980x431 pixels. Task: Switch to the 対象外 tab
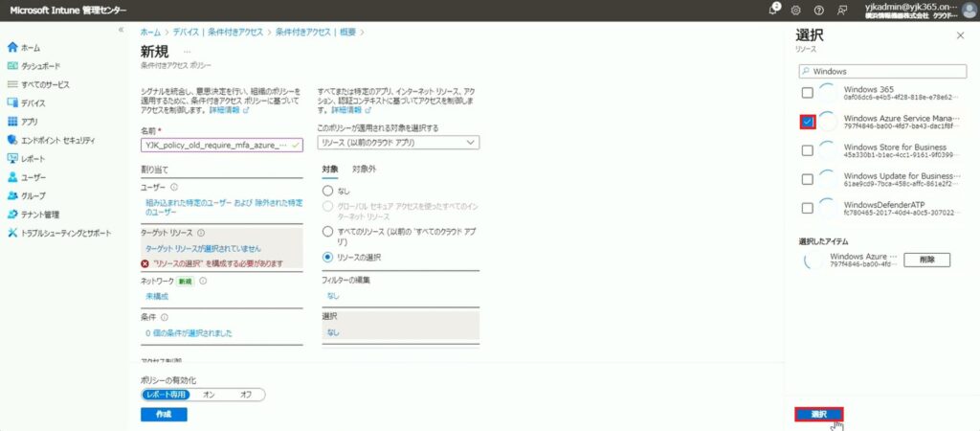364,169
